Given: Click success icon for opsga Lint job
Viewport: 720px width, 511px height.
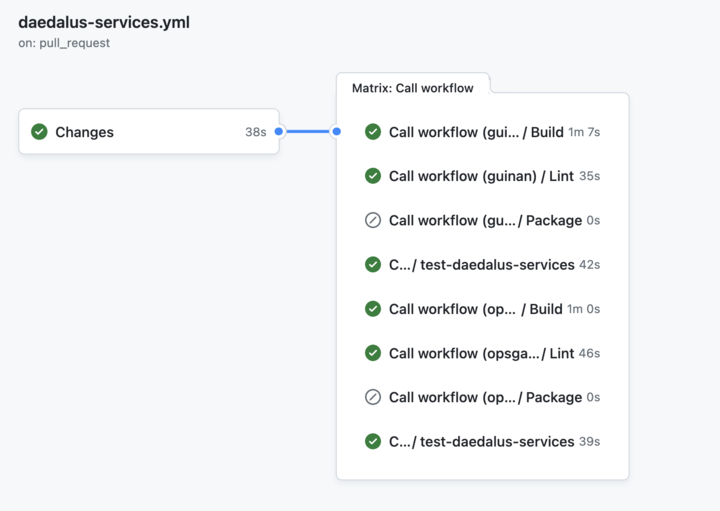Looking at the screenshot, I should click(x=373, y=353).
